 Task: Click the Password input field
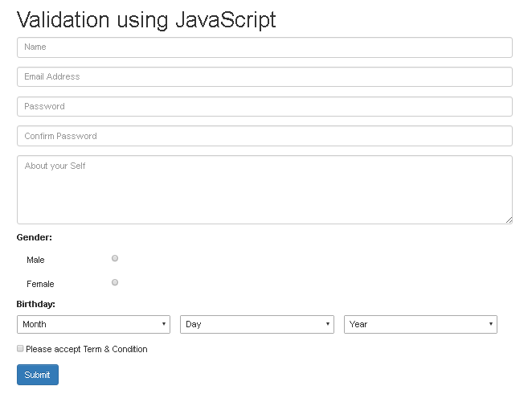[264, 107]
